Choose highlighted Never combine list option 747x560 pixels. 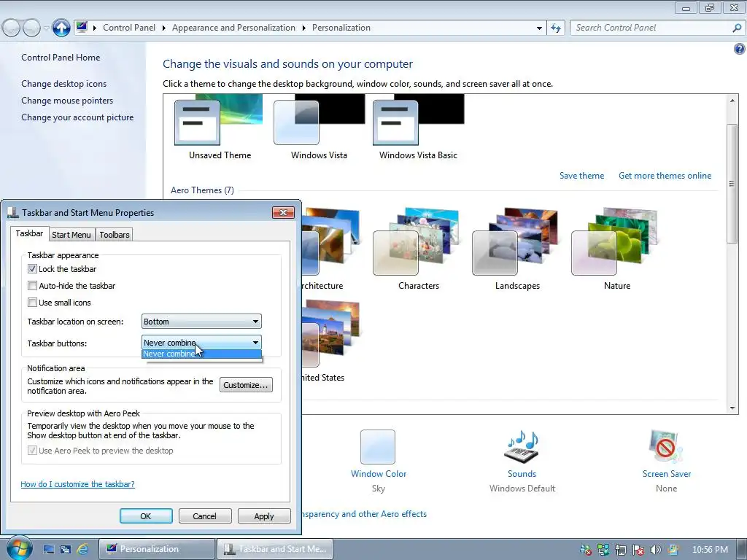pyautogui.click(x=201, y=354)
